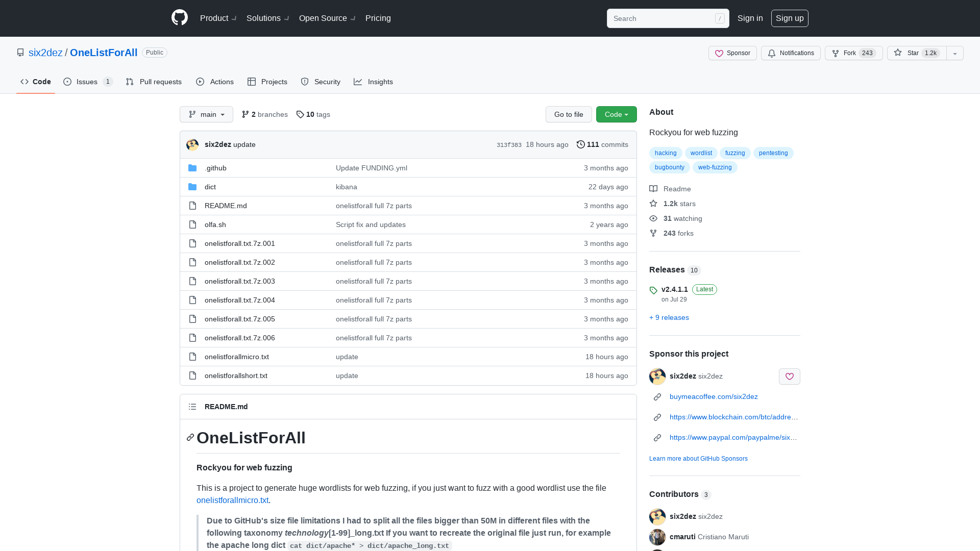Viewport: 980px width, 551px height.
Task: Open commit hash 313f383
Action: pyautogui.click(x=509, y=145)
